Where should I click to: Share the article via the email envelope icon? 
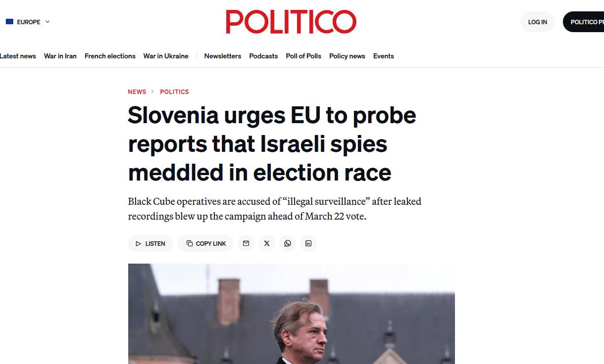pos(246,243)
